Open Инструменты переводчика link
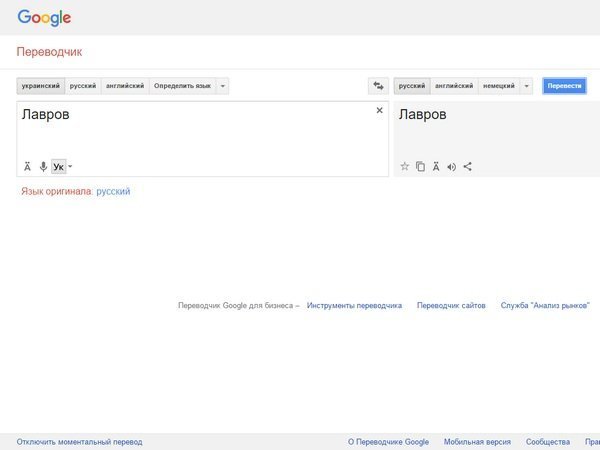The width and height of the screenshot is (600, 450). point(354,306)
